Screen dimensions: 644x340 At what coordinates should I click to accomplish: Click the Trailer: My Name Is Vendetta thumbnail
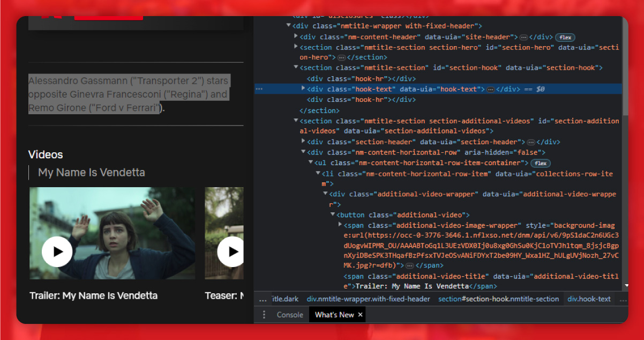(x=113, y=233)
